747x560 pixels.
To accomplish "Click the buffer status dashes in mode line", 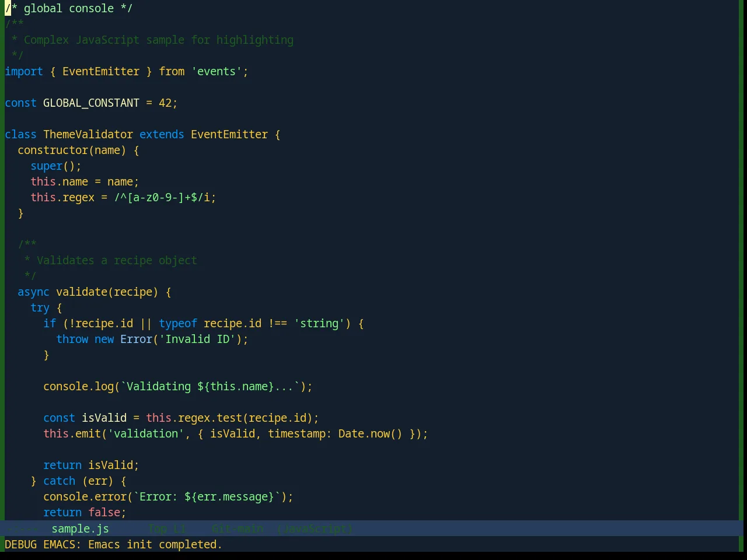I will (23, 528).
